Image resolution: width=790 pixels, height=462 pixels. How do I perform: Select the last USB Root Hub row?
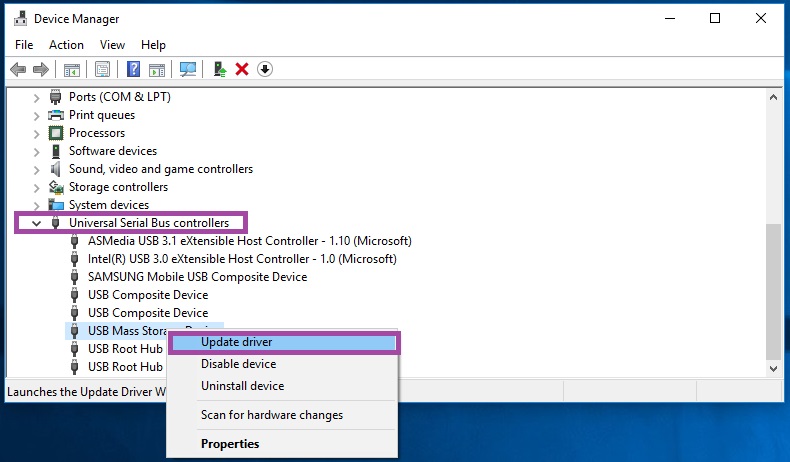click(125, 367)
